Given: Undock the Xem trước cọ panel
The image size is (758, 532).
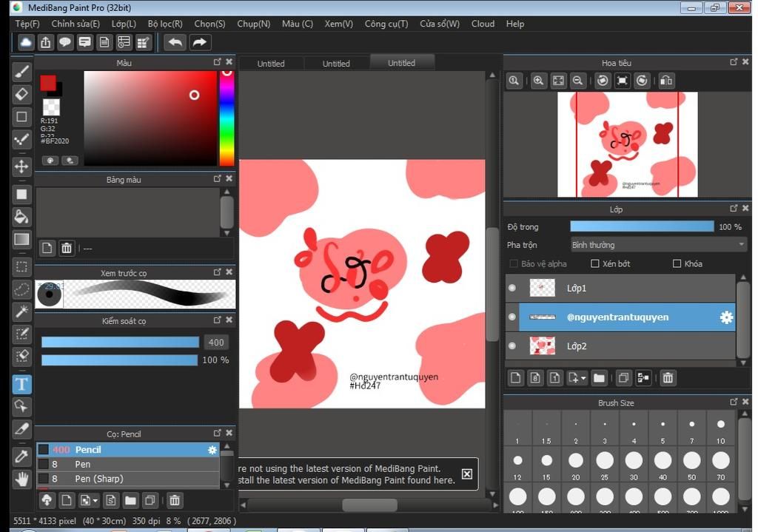Looking at the screenshot, I should (217, 272).
